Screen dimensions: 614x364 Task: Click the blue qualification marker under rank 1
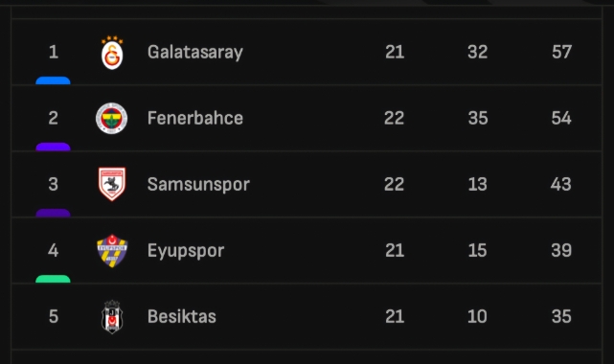[x=53, y=80]
